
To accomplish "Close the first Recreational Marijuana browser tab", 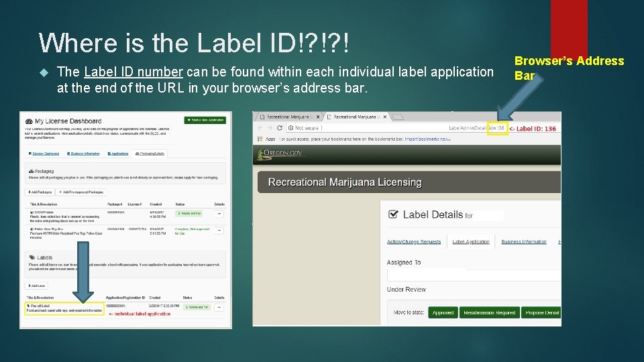I will coord(318,117).
